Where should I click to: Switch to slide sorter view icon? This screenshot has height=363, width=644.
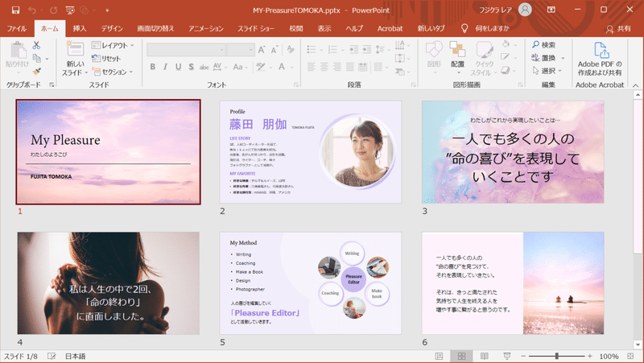coord(461,356)
